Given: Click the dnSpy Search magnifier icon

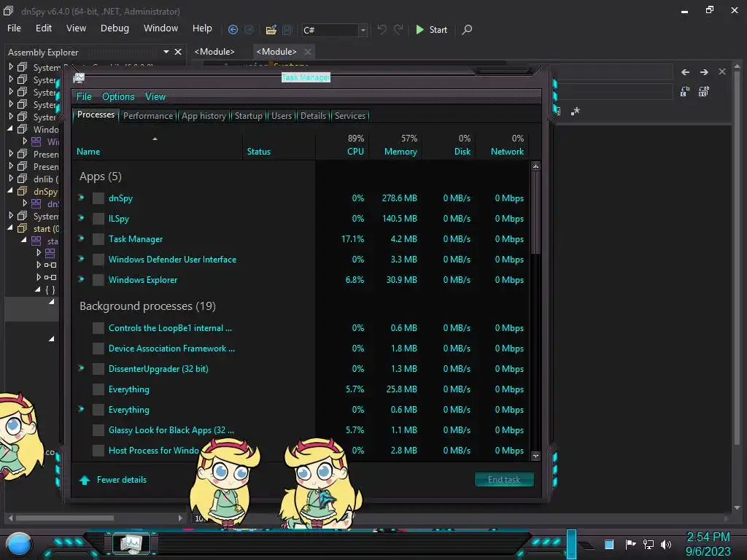Looking at the screenshot, I should coord(468,29).
